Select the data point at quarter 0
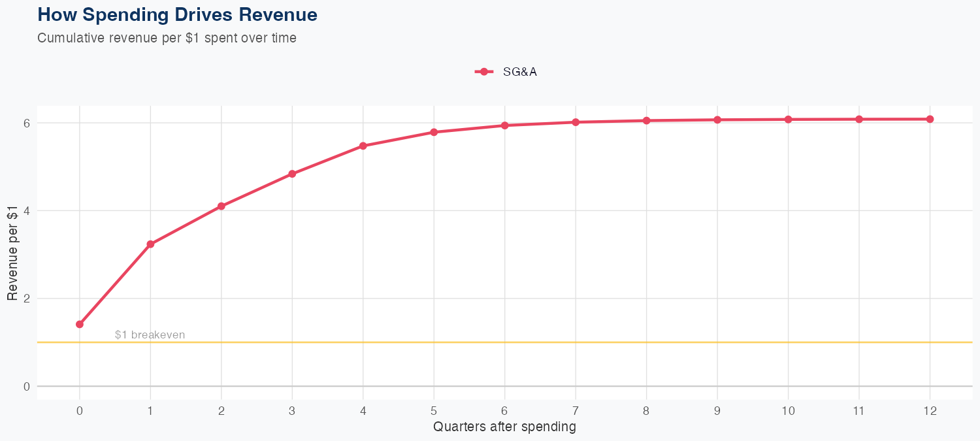Screen dimensions: 980x441 pos(80,324)
